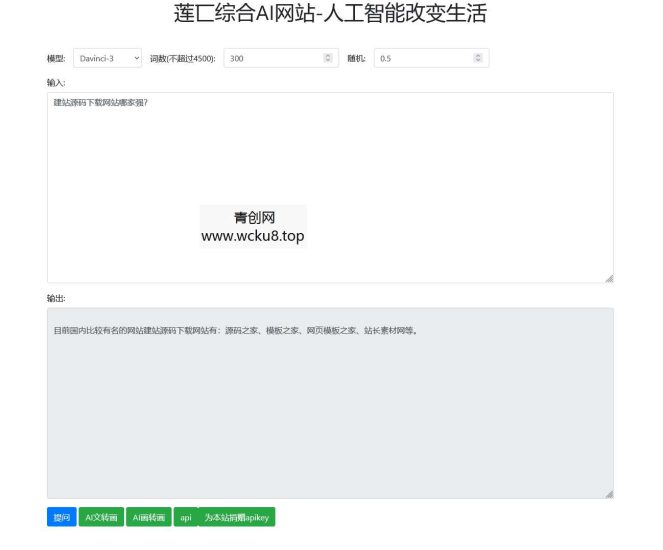Click 为本站捐赠apikey button
The image size is (663, 550).
tap(237, 517)
